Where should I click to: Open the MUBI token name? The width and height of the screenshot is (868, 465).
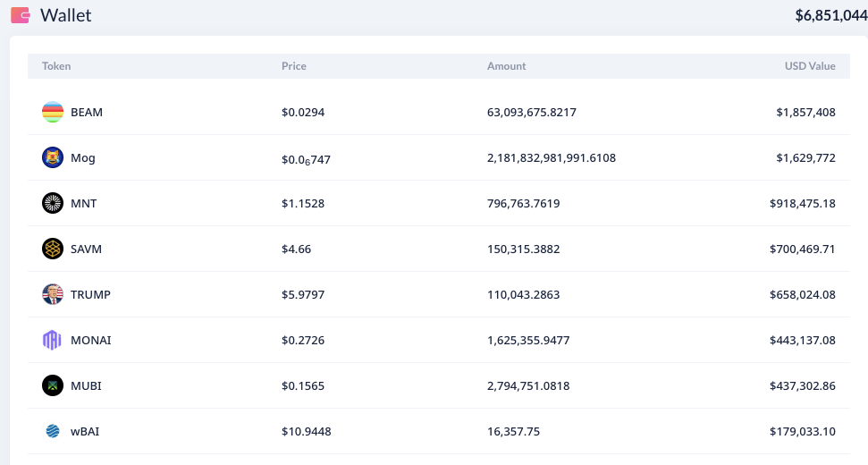[86, 385]
